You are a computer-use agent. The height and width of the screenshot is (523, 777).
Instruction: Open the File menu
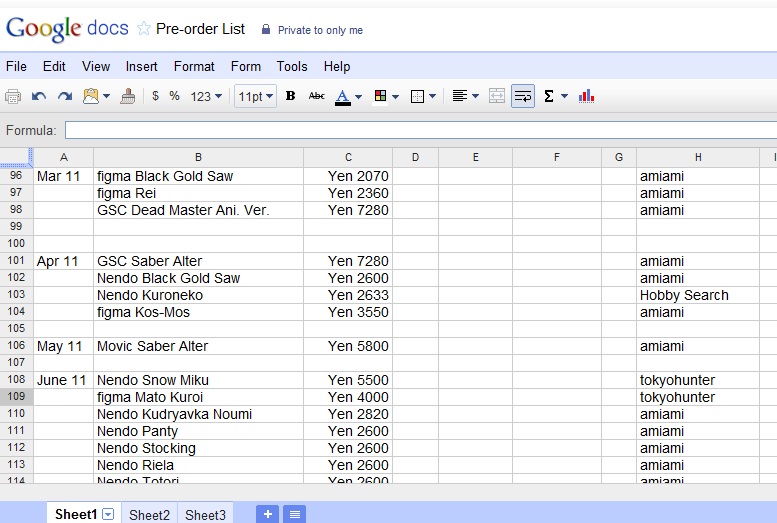(16, 66)
